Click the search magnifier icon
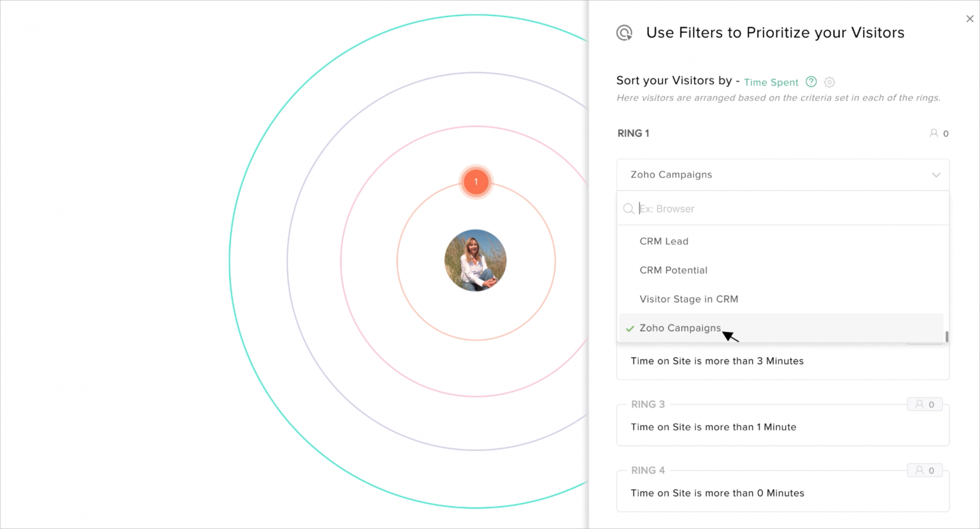 click(628, 209)
